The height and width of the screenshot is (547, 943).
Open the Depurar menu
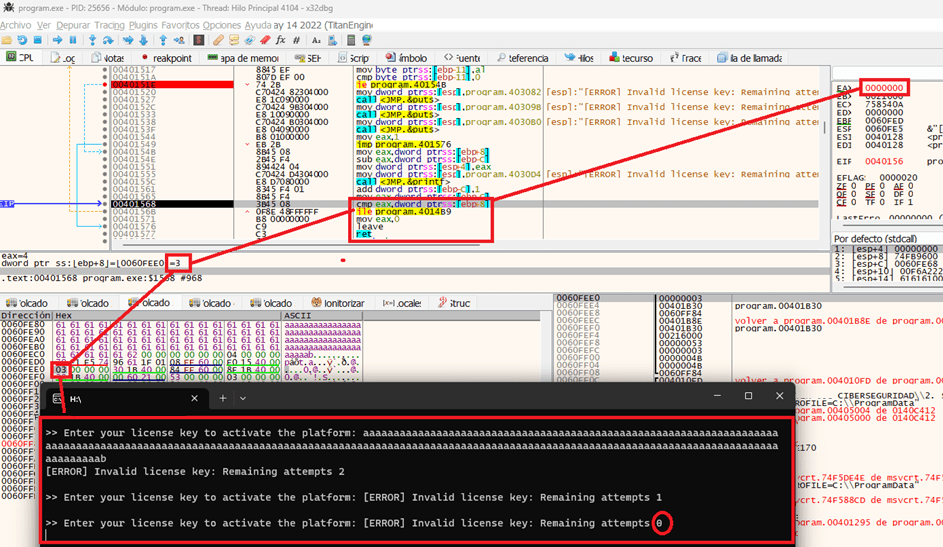tap(73, 25)
